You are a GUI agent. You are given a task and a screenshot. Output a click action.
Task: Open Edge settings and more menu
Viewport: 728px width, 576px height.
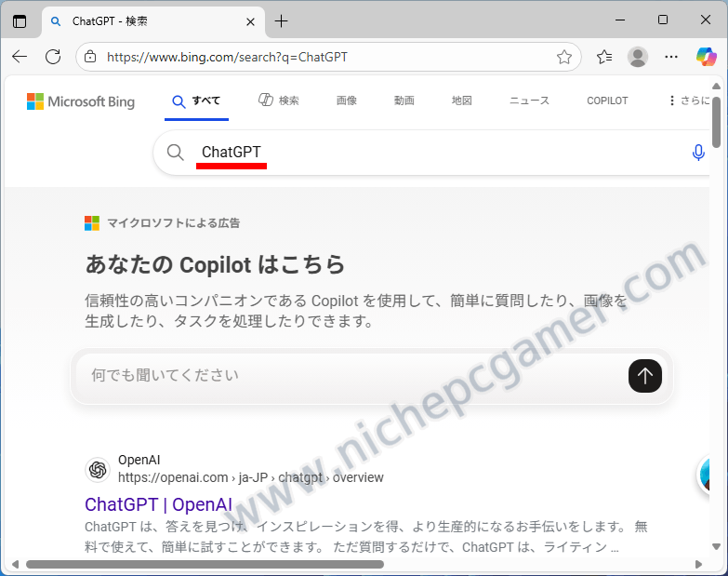click(x=671, y=57)
